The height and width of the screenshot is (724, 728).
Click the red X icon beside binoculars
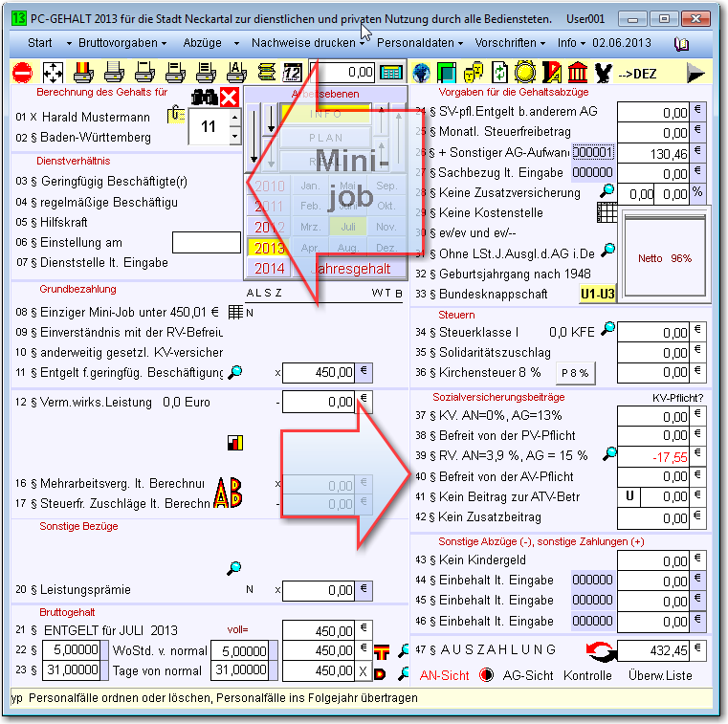(x=230, y=98)
